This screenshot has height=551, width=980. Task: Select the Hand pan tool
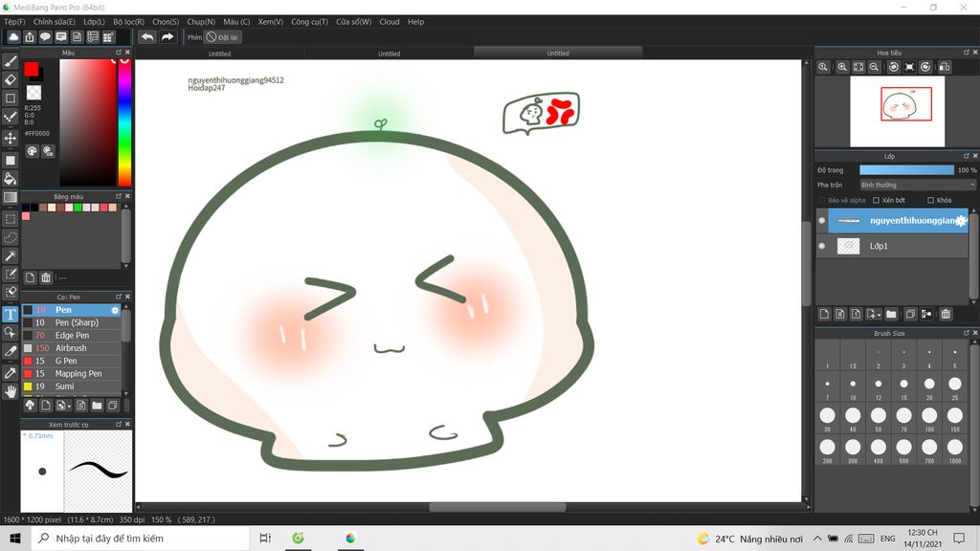(x=10, y=391)
